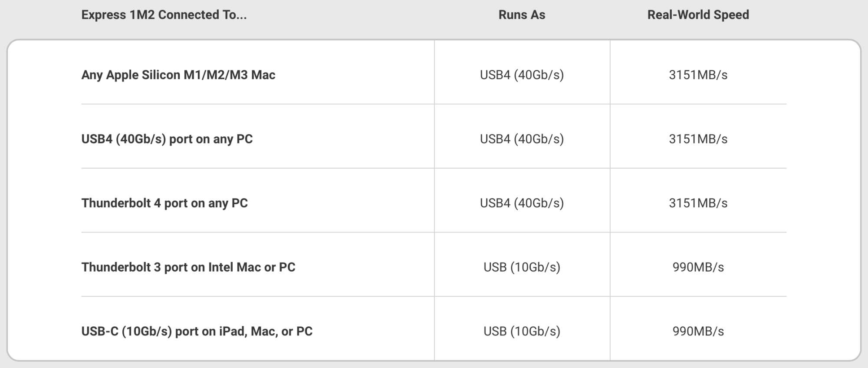Screen dimensions: 868x368
Task: Click the "Express 1M2 Connected To..." column header
Action: pos(164,15)
